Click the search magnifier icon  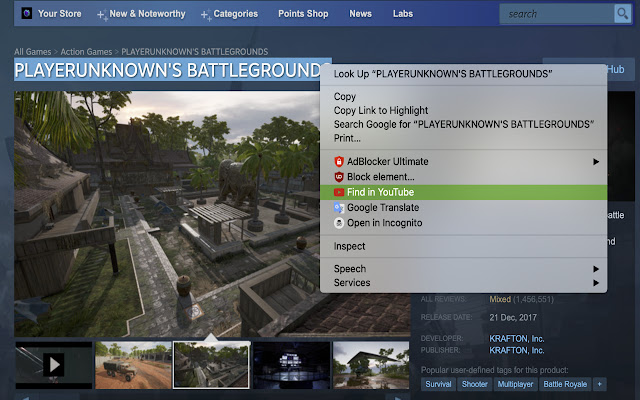(x=622, y=14)
